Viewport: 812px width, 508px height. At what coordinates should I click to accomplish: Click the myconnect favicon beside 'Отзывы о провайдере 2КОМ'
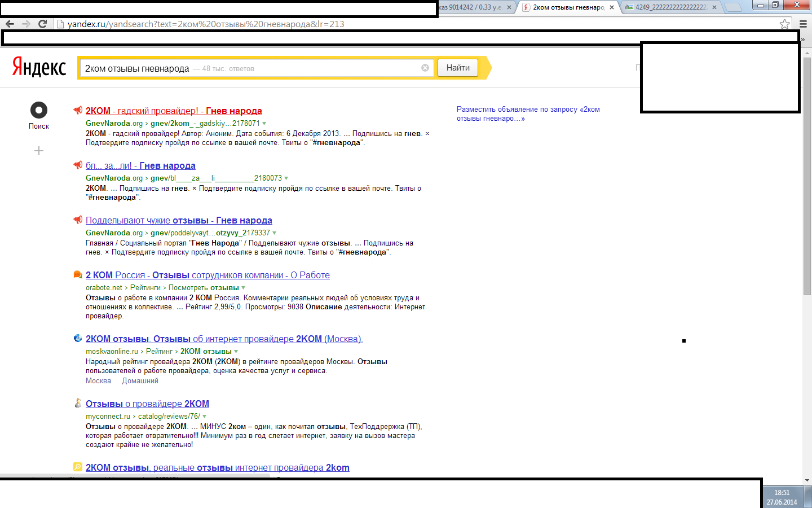coord(78,403)
